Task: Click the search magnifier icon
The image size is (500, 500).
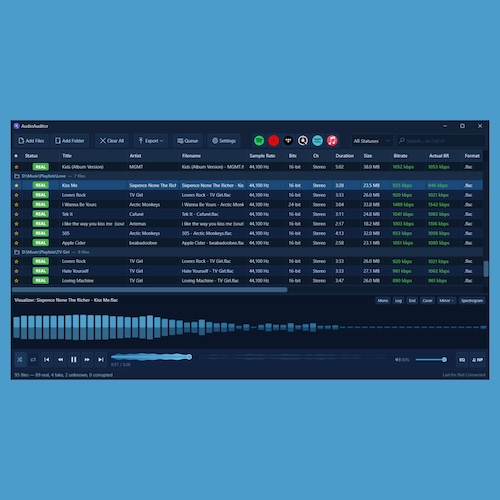Action: (x=402, y=141)
